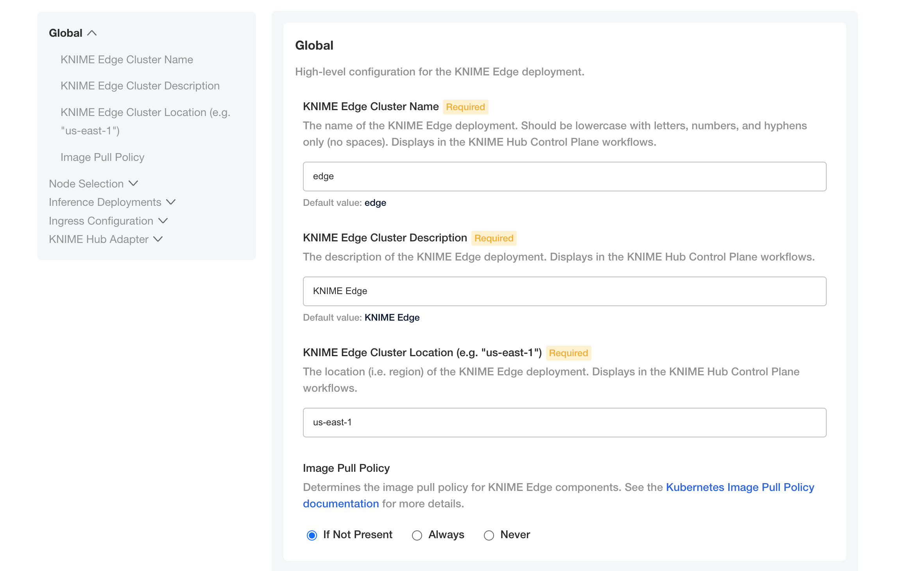924x571 pixels.
Task: Go to Image Pull Policy sidebar item
Action: (x=102, y=157)
